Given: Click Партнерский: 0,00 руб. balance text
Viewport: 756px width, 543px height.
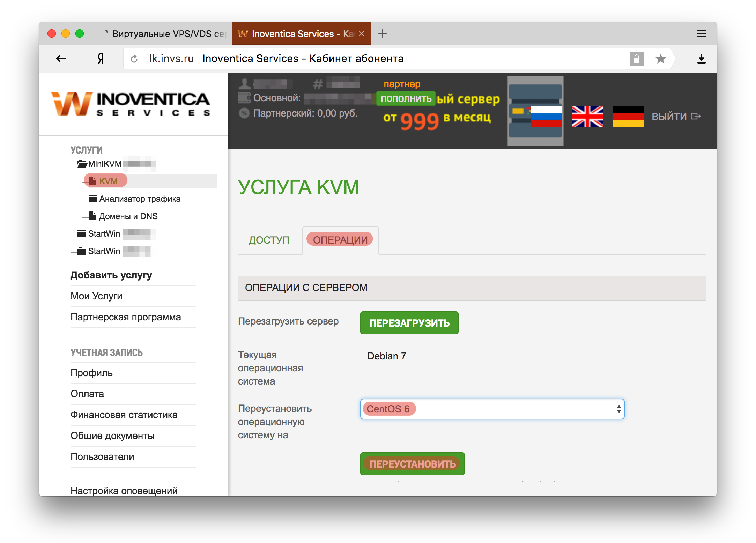Looking at the screenshot, I should [x=305, y=113].
